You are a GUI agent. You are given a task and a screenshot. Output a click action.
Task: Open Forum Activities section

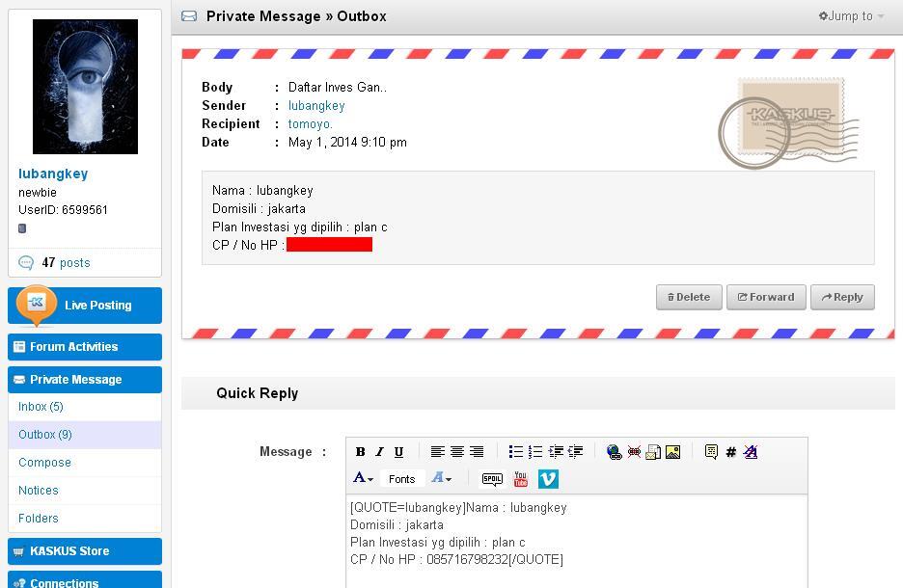point(85,347)
